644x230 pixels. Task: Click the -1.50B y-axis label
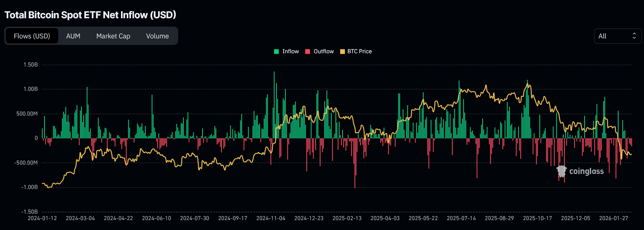tap(29, 212)
